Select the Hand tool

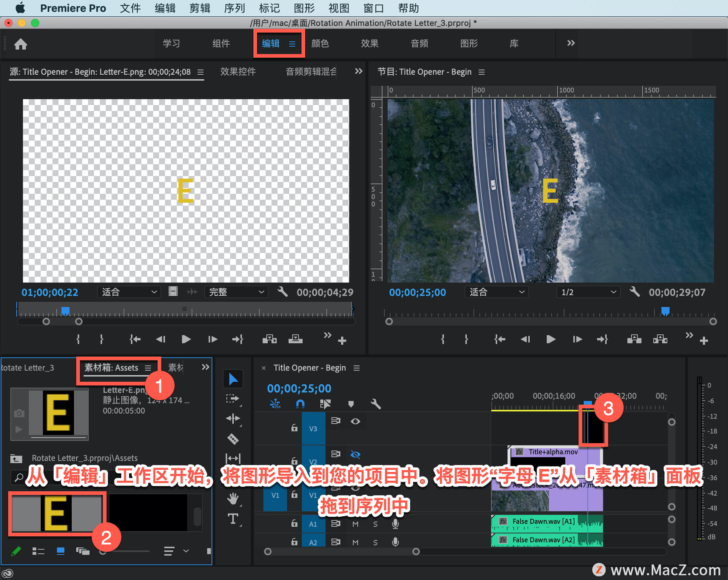(x=233, y=499)
